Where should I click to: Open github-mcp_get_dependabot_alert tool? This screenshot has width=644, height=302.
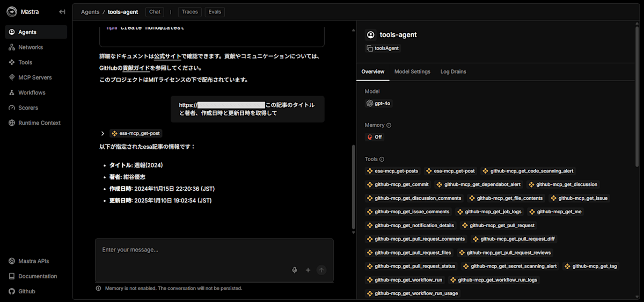pyautogui.click(x=479, y=184)
